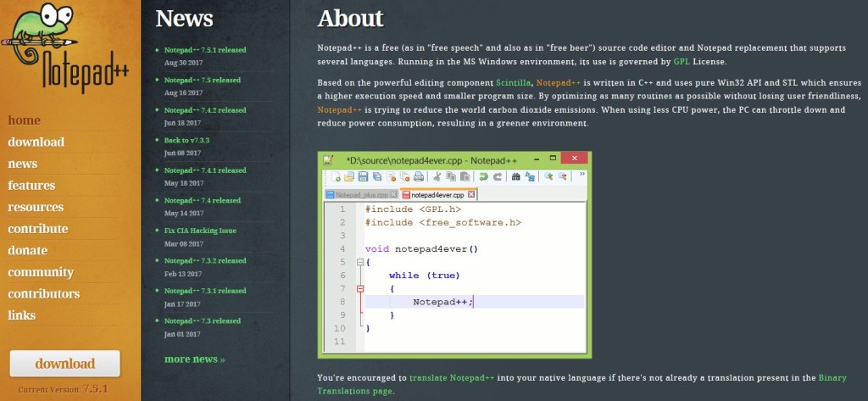Click the Replace icon in toolbar
The image size is (868, 401).
(x=531, y=176)
